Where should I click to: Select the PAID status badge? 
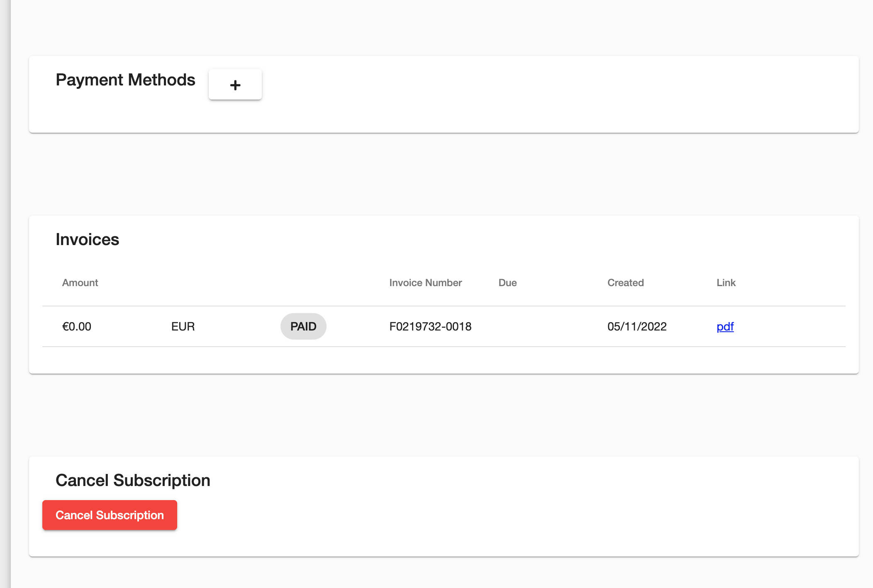pos(303,326)
